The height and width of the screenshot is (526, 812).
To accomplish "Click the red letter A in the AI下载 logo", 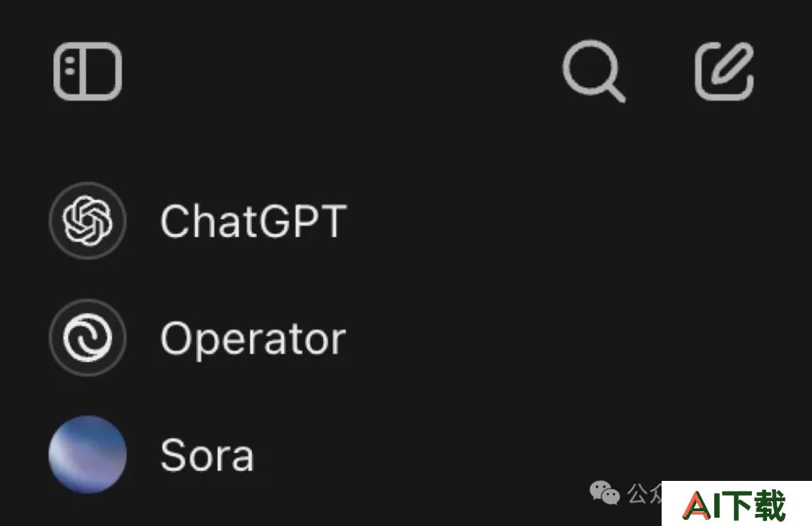I will [696, 505].
